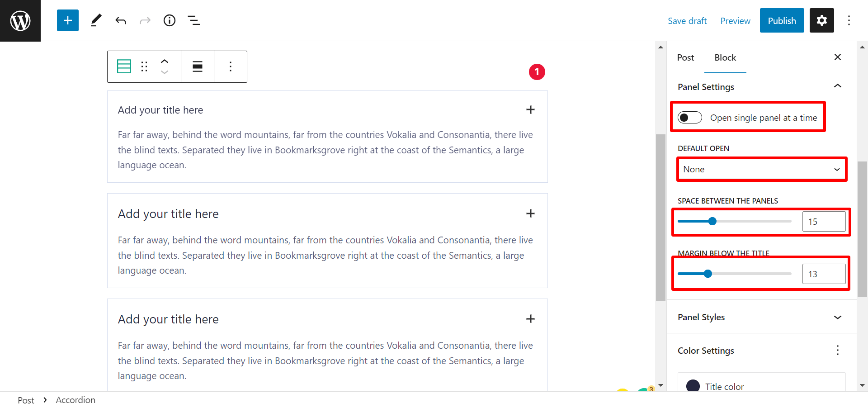Select the Tools pencil icon
The height and width of the screenshot is (408, 868).
(x=96, y=20)
